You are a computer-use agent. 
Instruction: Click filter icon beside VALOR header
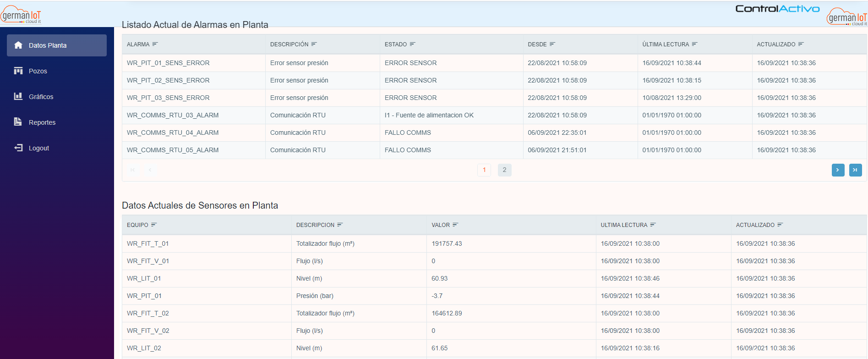click(x=455, y=225)
